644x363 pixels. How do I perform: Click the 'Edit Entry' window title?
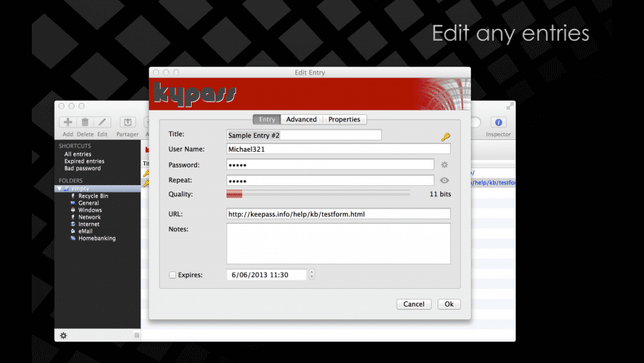point(309,73)
